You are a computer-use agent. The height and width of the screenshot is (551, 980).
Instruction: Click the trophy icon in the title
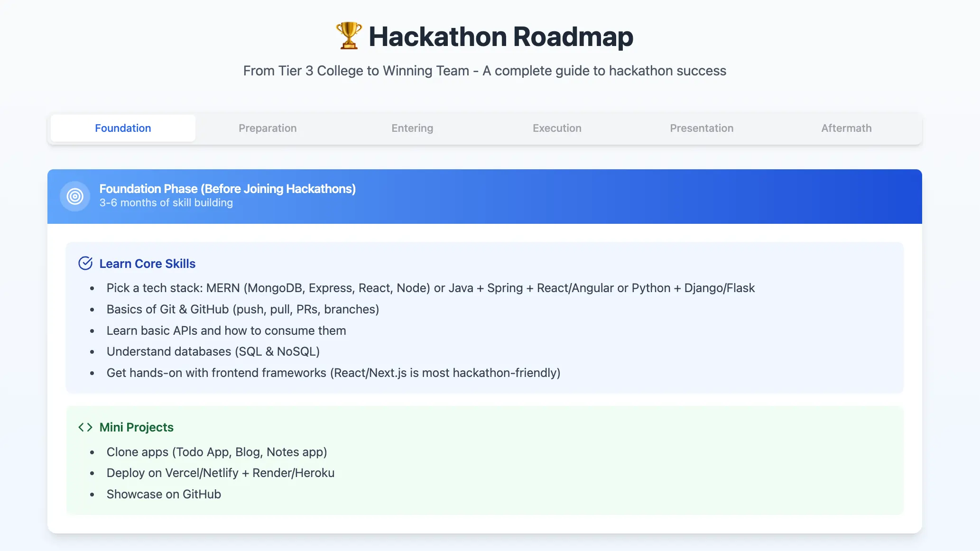pos(349,36)
